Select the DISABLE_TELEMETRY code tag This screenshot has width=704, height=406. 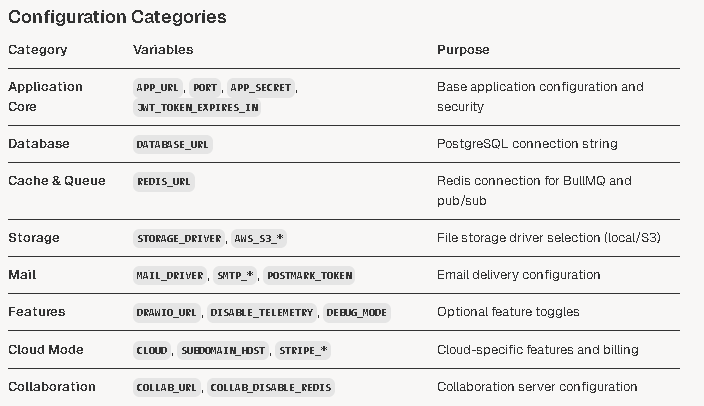[x=262, y=313]
